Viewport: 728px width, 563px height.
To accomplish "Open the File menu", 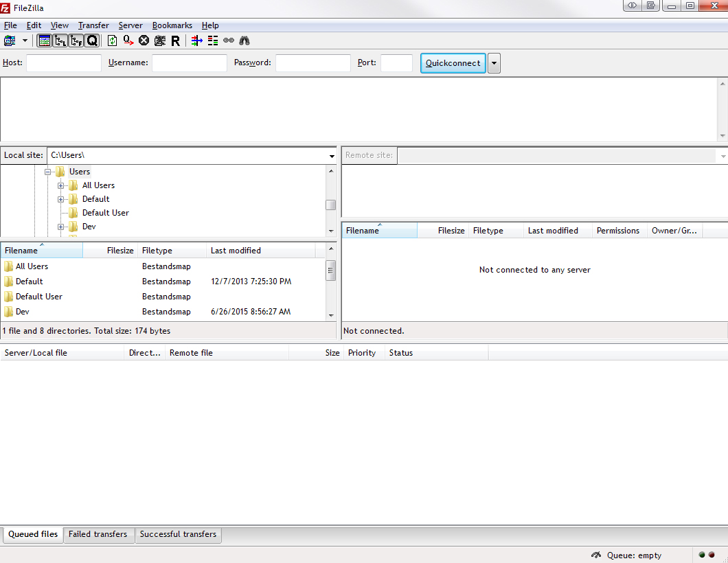I will tap(10, 25).
